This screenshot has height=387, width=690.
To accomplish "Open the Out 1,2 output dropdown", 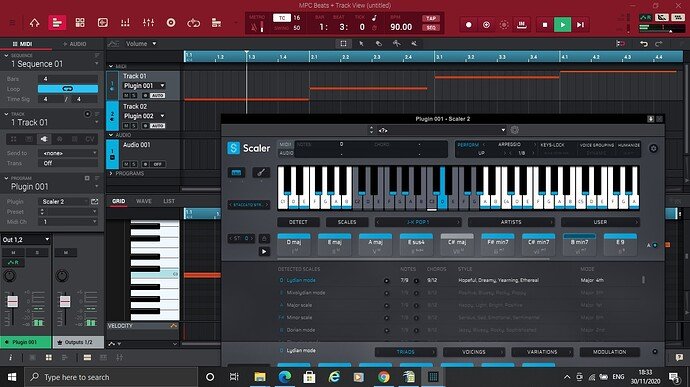I will [26, 240].
